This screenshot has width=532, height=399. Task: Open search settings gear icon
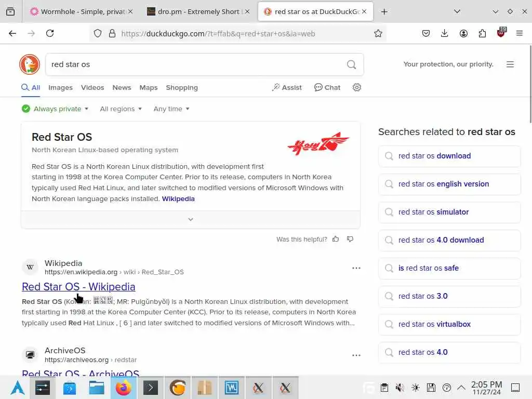(356, 87)
